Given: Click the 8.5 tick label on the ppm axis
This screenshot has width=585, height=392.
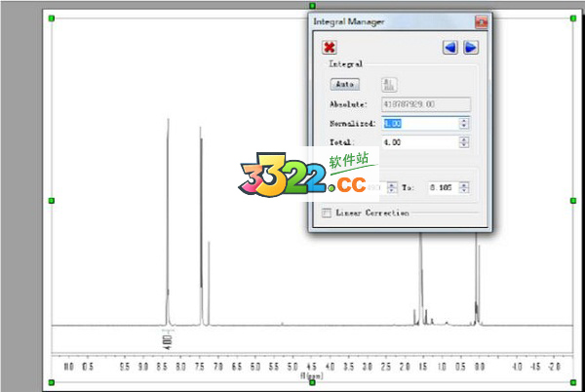Looking at the screenshot, I should coord(162,367).
